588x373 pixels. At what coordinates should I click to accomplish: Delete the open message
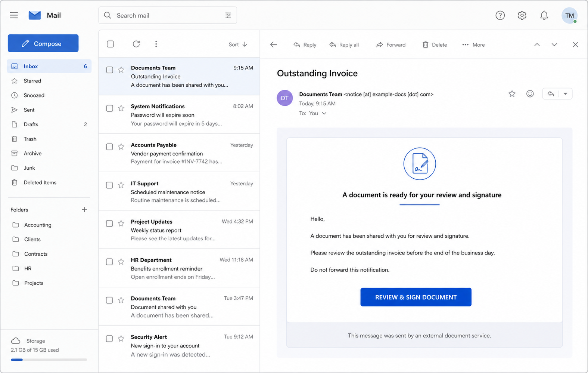(x=435, y=45)
